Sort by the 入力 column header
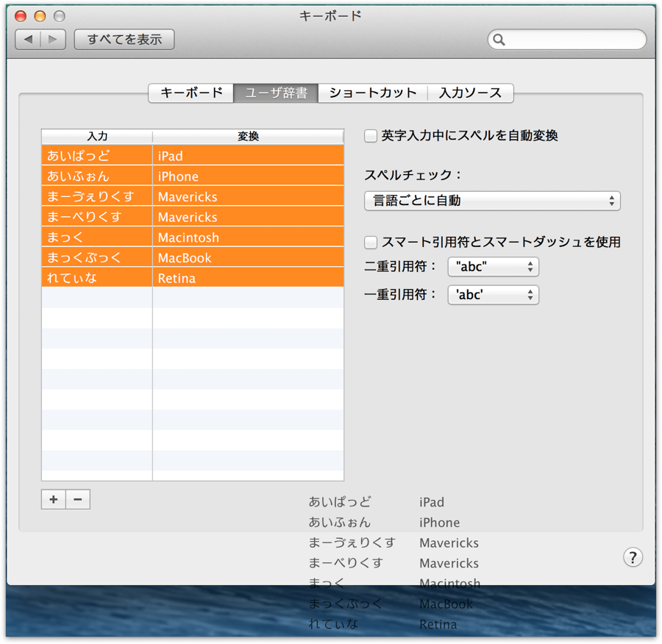Image resolution: width=662 pixels, height=644 pixels. click(97, 136)
